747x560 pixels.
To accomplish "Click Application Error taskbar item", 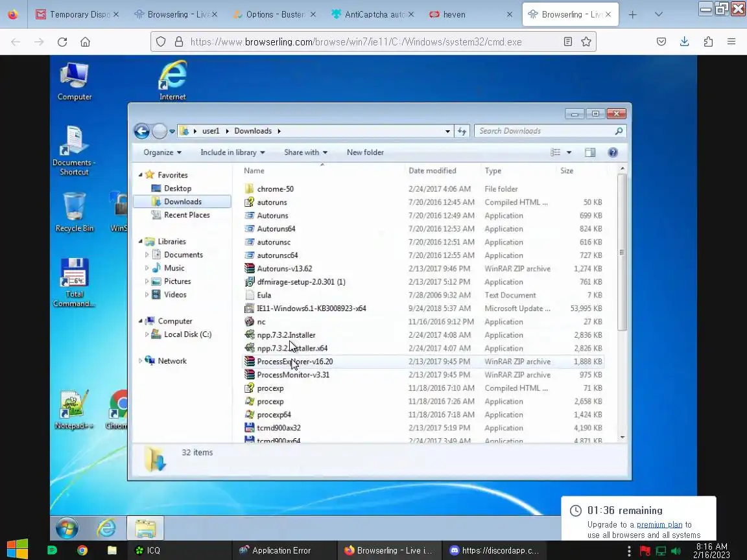I will [x=281, y=550].
